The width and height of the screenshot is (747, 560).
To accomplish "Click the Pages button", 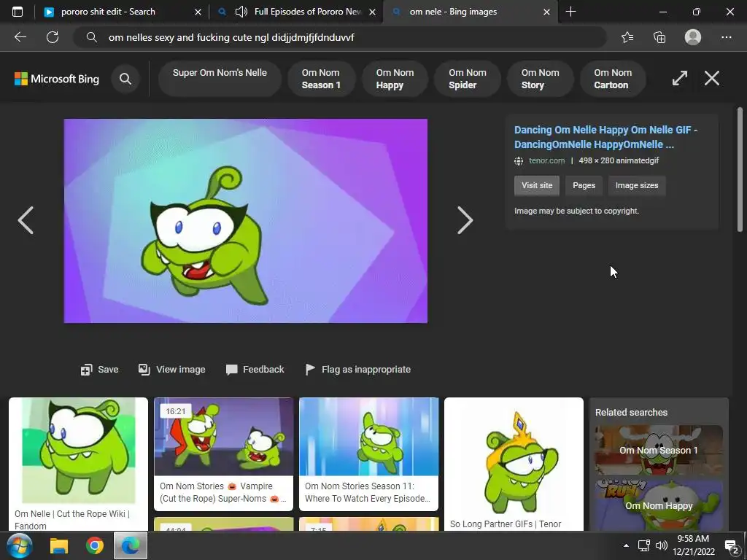I will (584, 185).
